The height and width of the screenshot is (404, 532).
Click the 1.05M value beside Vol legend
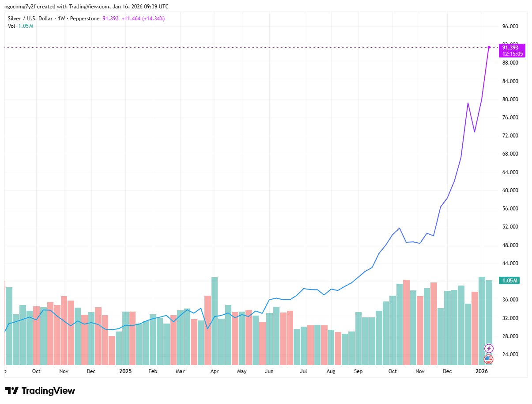point(26,26)
